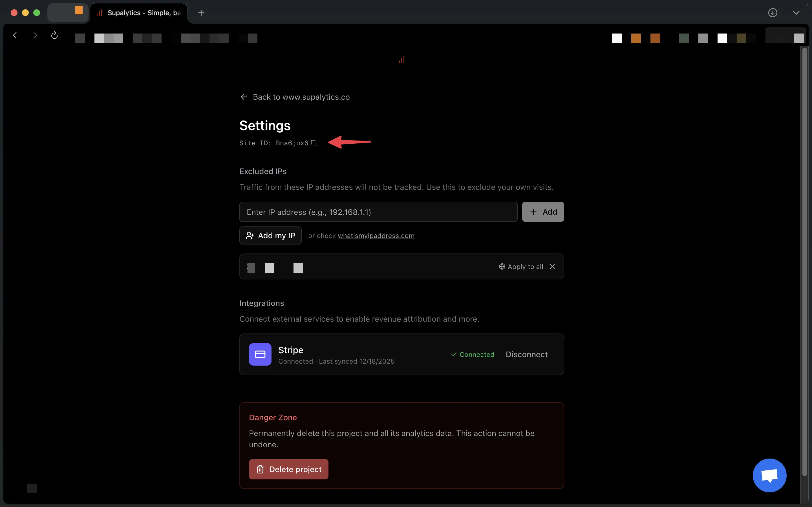This screenshot has height=507, width=812.
Task: Switch to the orange-icon pinned tab
Action: pos(68,12)
